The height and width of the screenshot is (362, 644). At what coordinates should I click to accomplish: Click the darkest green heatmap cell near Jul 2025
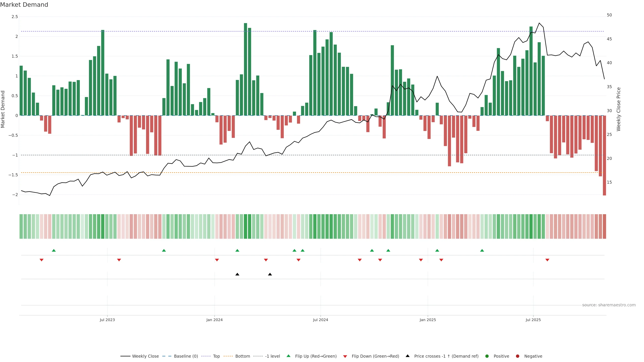(531, 226)
